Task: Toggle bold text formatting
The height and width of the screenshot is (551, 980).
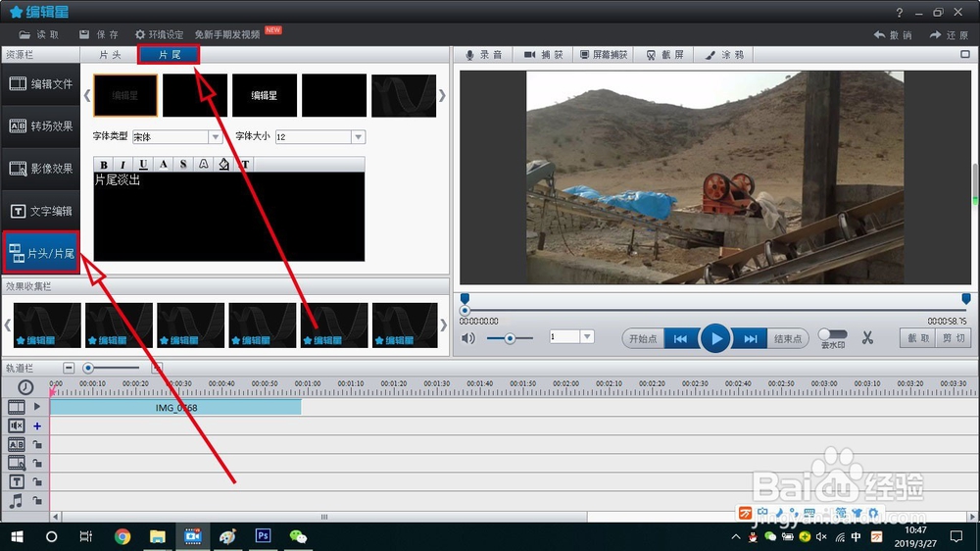Action: [104, 165]
